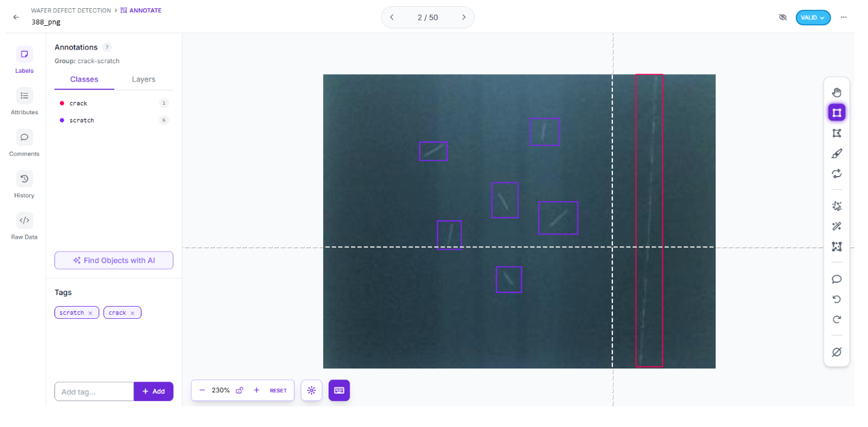
Task: Undo the last annotation action
Action: 837,299
